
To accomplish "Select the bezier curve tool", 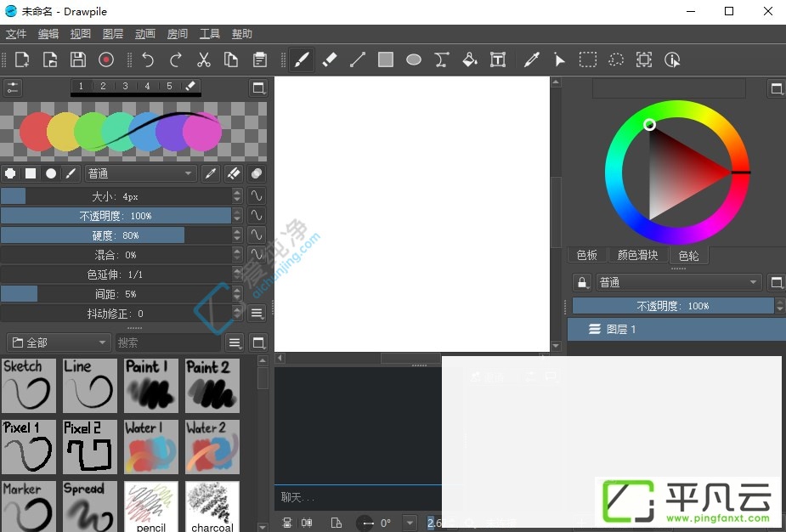I will 442,59.
